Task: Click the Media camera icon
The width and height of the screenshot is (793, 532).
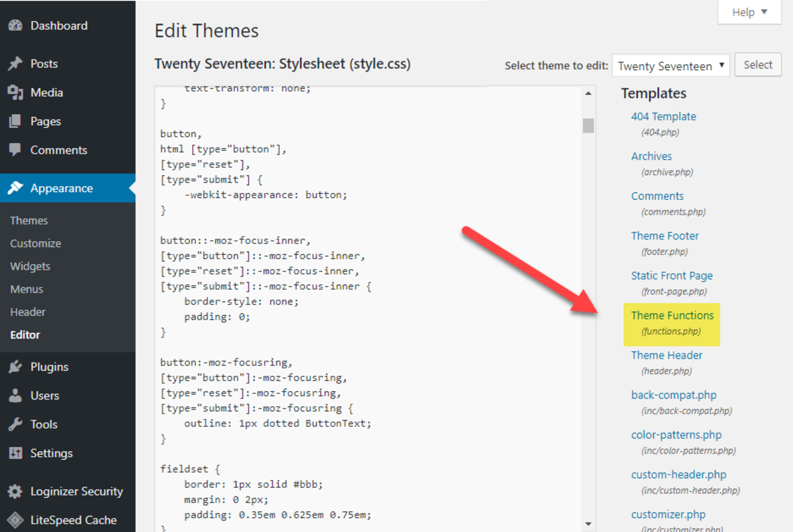Action: point(15,92)
